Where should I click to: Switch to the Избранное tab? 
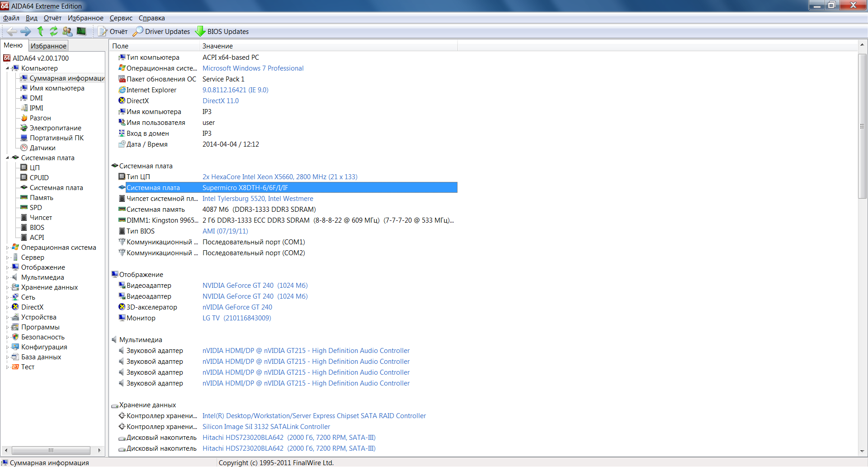coord(48,46)
